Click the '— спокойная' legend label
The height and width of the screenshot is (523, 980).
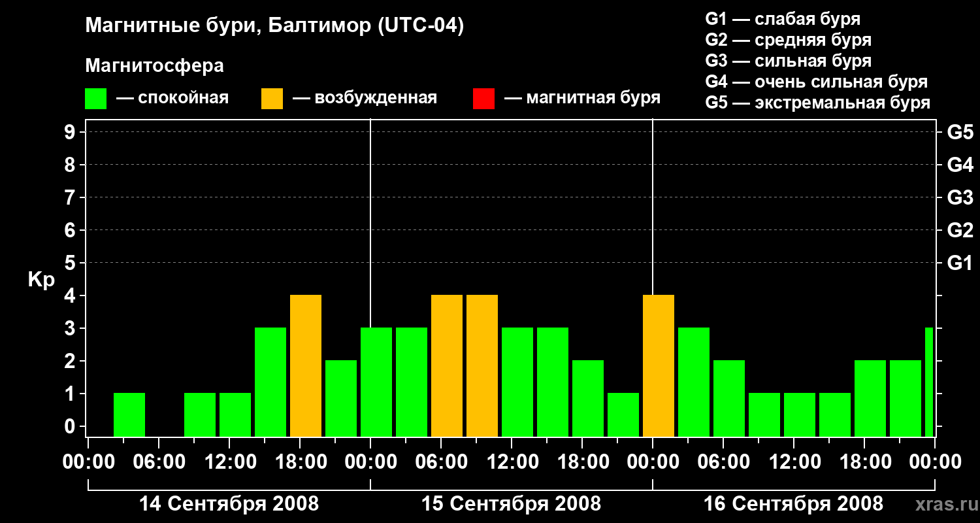pyautogui.click(x=172, y=99)
